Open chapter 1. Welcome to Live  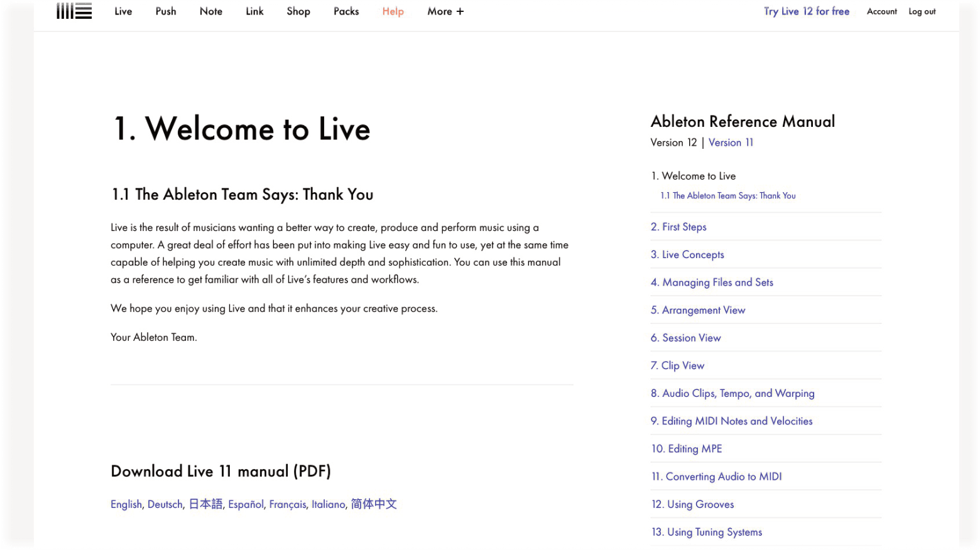click(694, 176)
